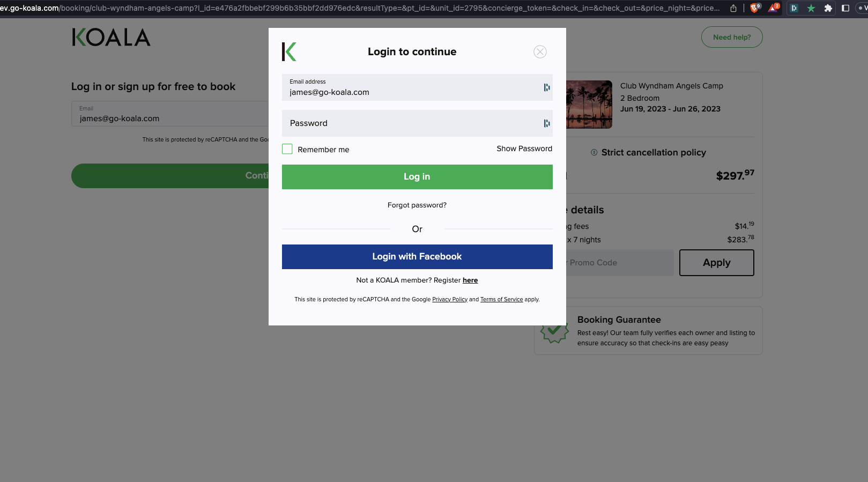Open the Privacy Policy link
Image resolution: width=868 pixels, height=482 pixels.
coord(450,299)
